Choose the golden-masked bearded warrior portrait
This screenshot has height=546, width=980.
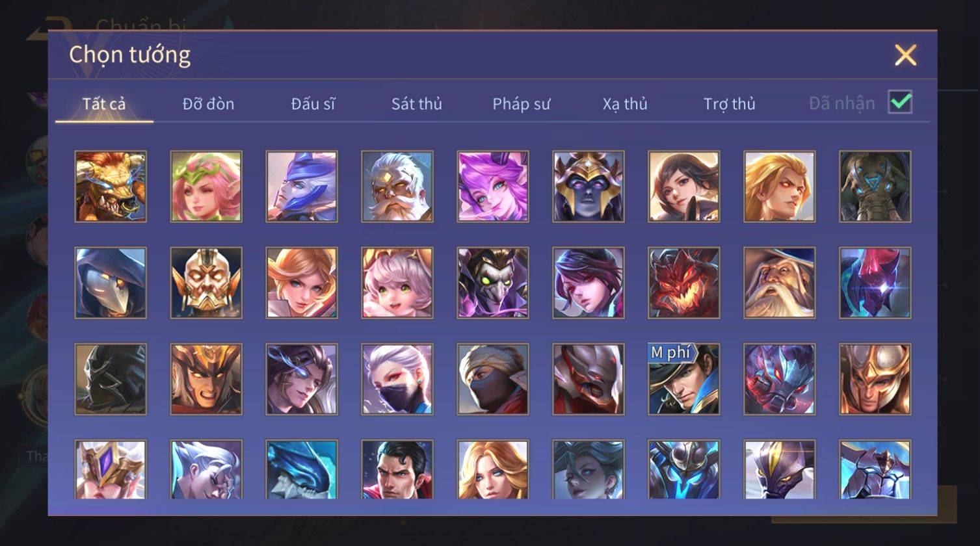tap(206, 283)
